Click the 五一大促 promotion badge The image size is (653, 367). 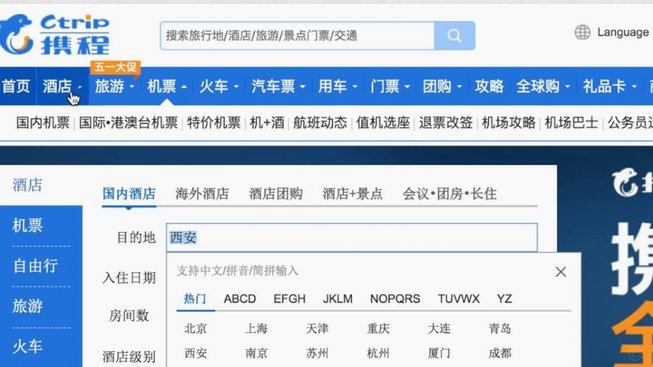115,67
